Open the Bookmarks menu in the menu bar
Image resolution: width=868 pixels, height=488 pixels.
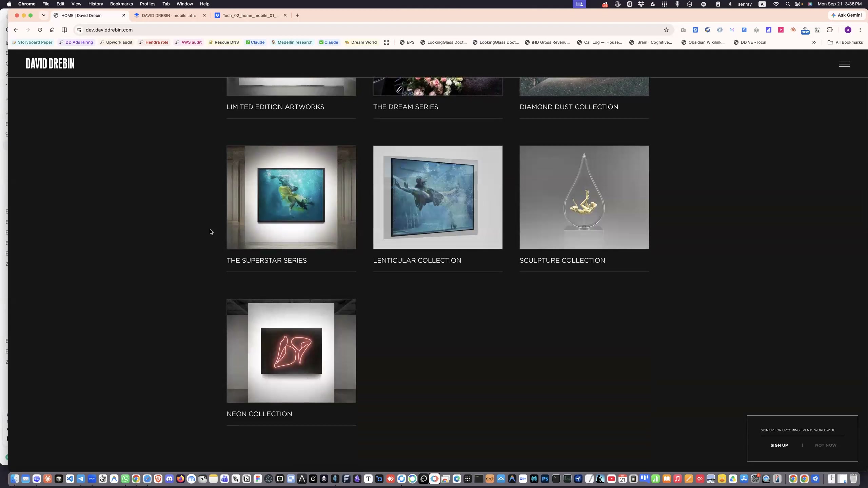click(x=121, y=4)
